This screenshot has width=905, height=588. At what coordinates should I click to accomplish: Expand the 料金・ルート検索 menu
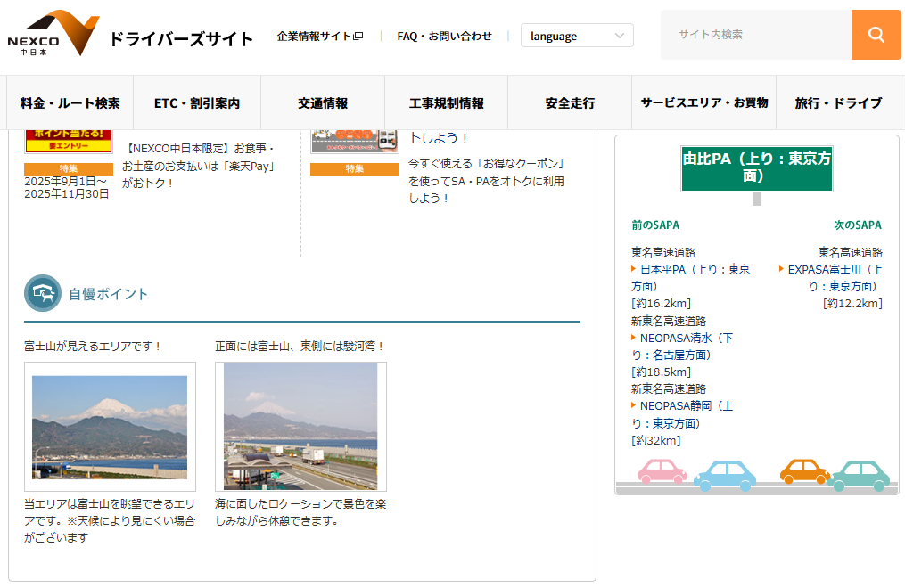click(x=70, y=103)
